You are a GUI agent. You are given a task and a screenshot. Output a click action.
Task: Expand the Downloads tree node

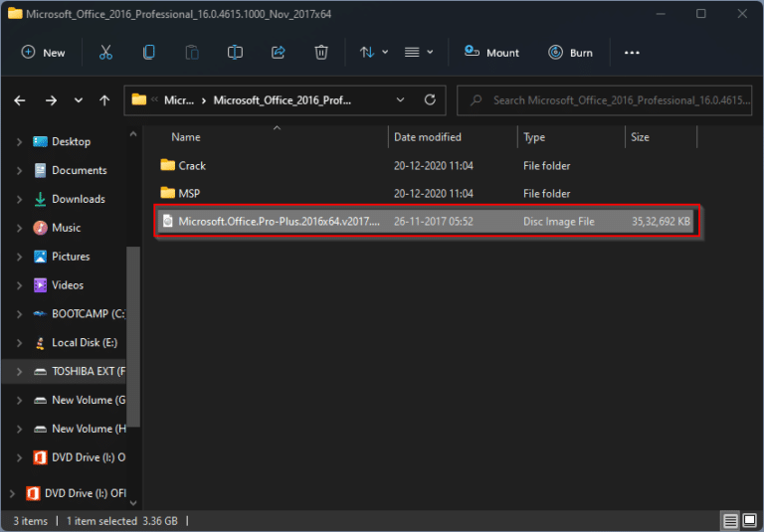(x=19, y=199)
